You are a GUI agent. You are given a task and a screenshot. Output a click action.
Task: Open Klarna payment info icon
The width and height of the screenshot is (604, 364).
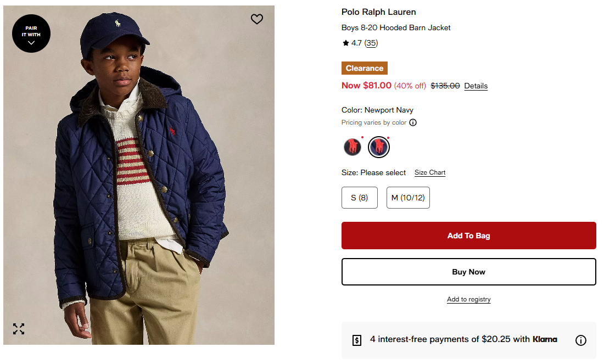coord(580,340)
